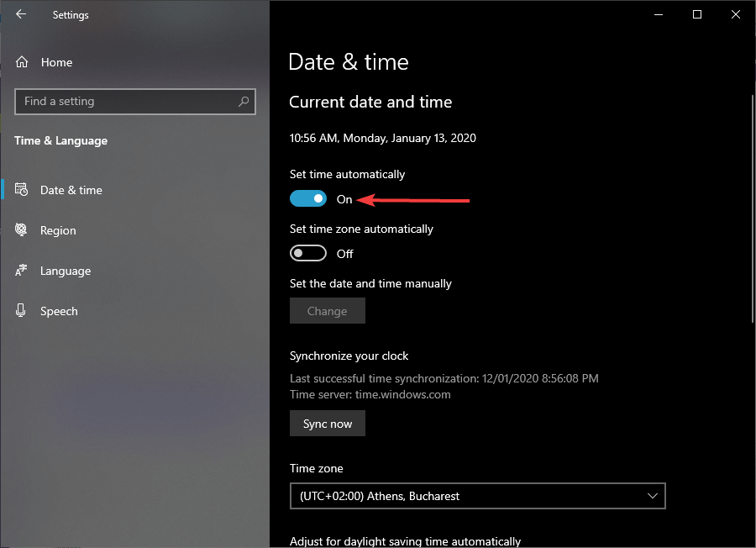Screen dimensions: 756x548
Task: Minimize the Settings window
Action: click(658, 14)
